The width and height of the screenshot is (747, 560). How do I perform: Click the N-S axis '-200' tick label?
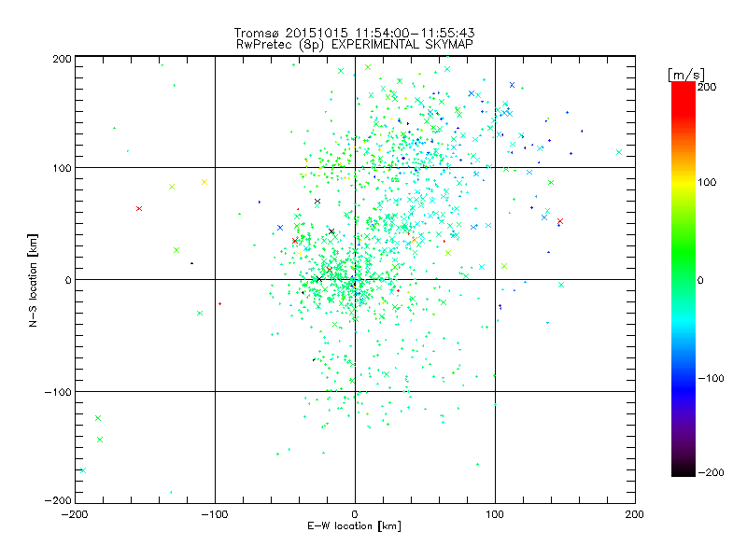click(x=58, y=500)
